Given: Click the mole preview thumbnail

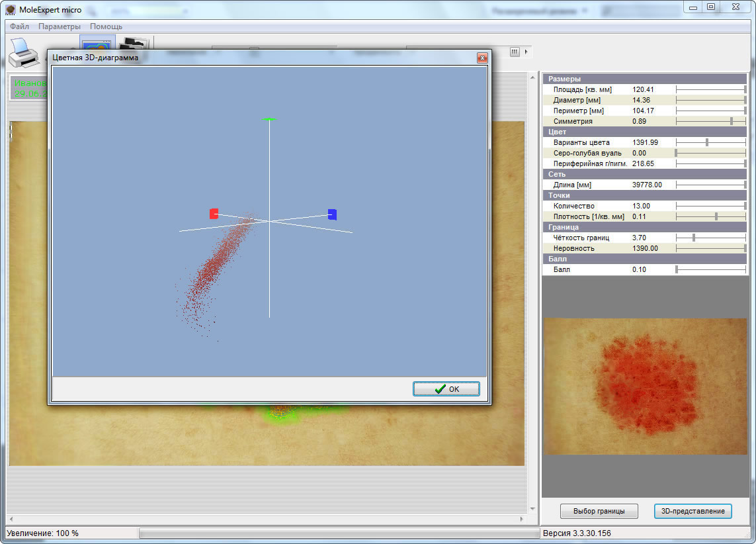Looking at the screenshot, I should (x=644, y=386).
